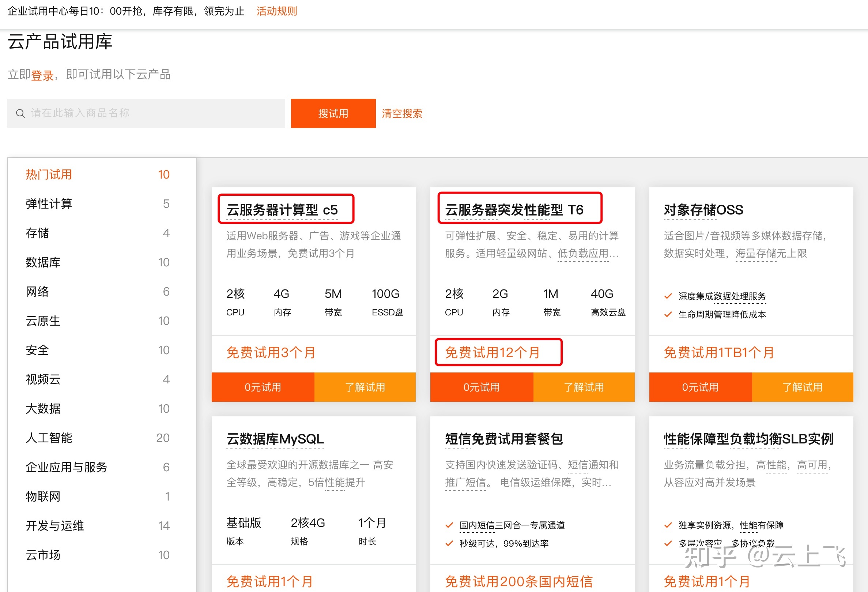Click the checkmark beside 深度集成数据处理服务

click(668, 296)
